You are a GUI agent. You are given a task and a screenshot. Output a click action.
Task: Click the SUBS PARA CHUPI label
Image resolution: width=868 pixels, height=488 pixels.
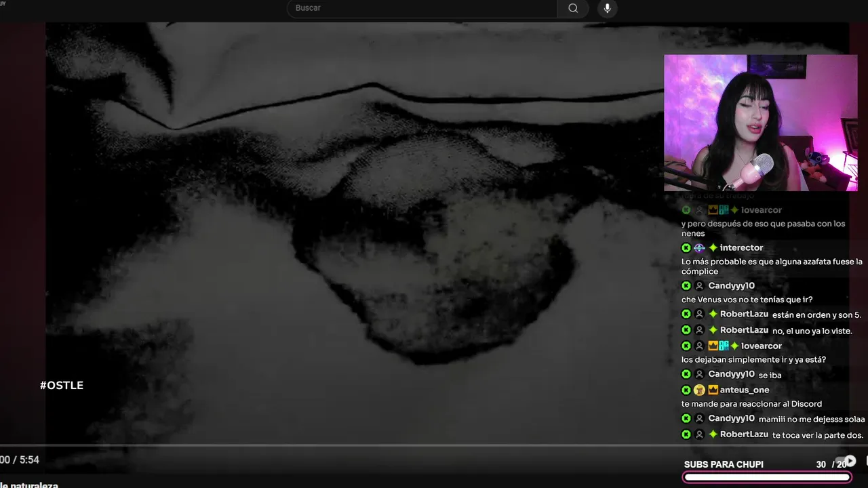724,464
